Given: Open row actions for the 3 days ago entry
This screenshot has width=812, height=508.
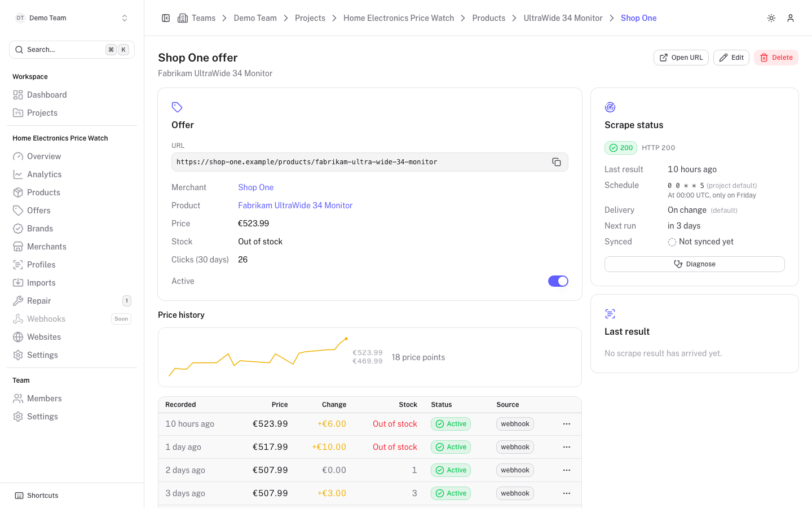Looking at the screenshot, I should click(567, 493).
